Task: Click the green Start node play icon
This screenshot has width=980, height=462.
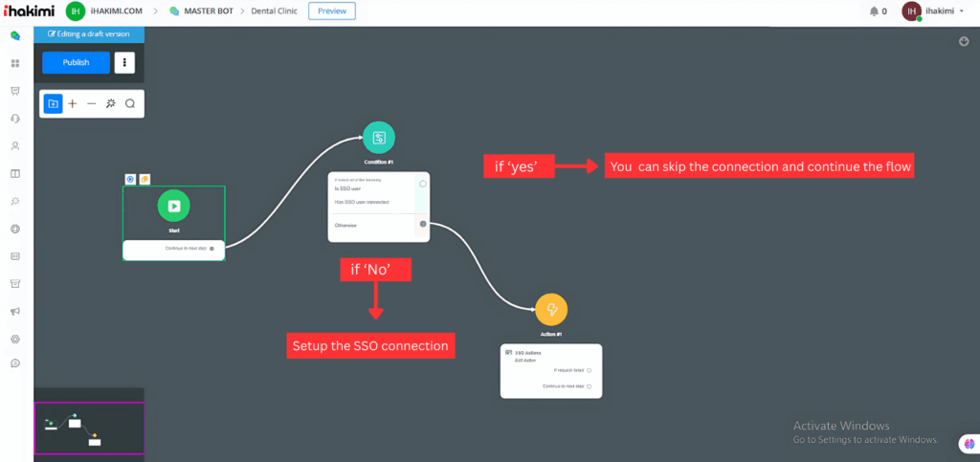Action: point(173,206)
